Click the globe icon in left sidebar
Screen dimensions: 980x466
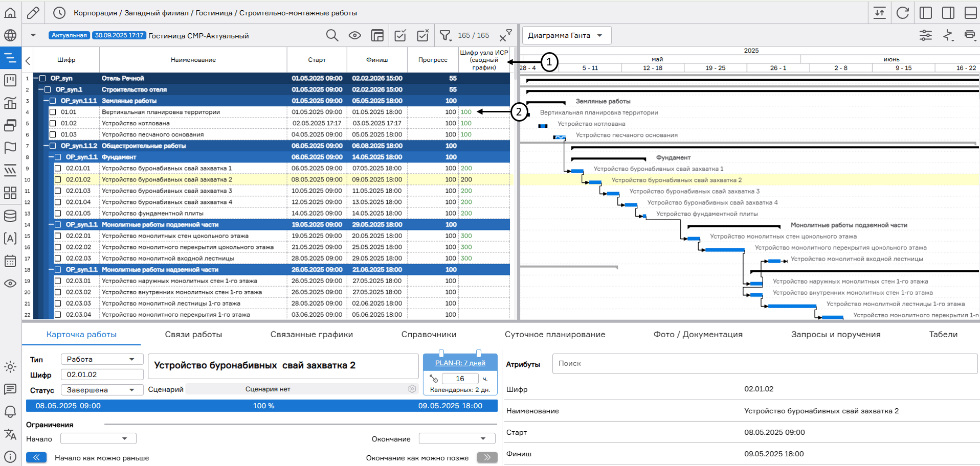10,35
